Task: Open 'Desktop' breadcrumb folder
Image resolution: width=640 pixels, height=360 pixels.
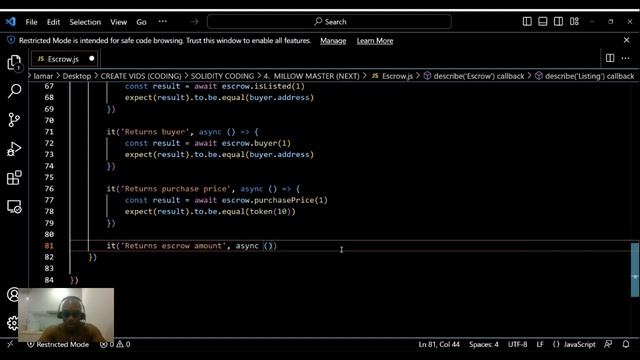Action: (x=77, y=76)
